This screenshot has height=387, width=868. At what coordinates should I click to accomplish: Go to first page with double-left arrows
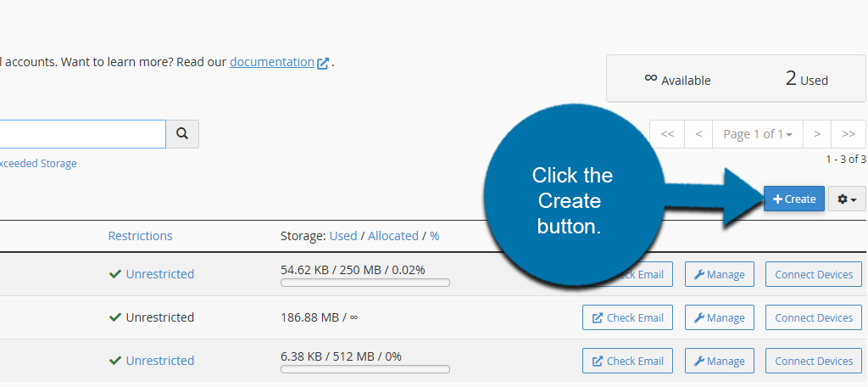pos(667,134)
